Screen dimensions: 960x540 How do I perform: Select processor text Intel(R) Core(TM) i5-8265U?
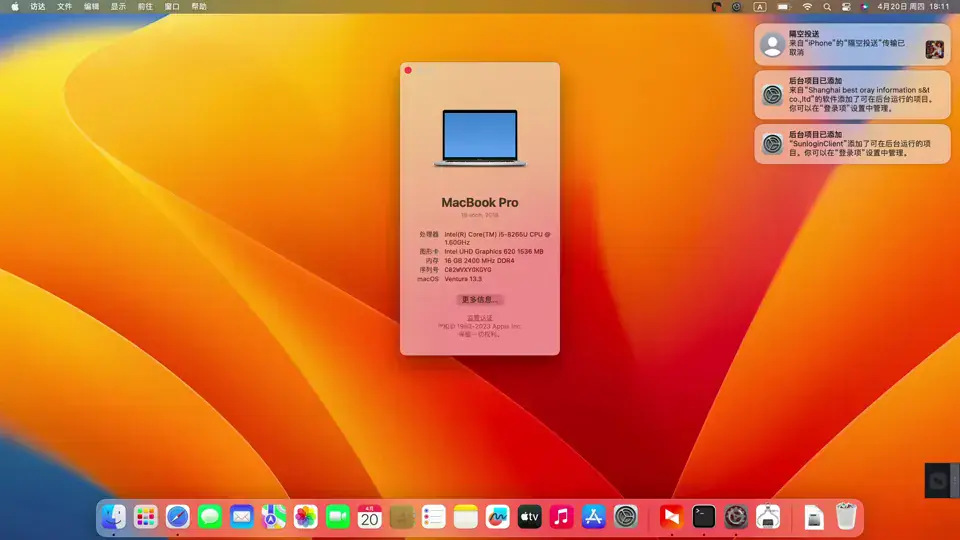click(x=497, y=238)
